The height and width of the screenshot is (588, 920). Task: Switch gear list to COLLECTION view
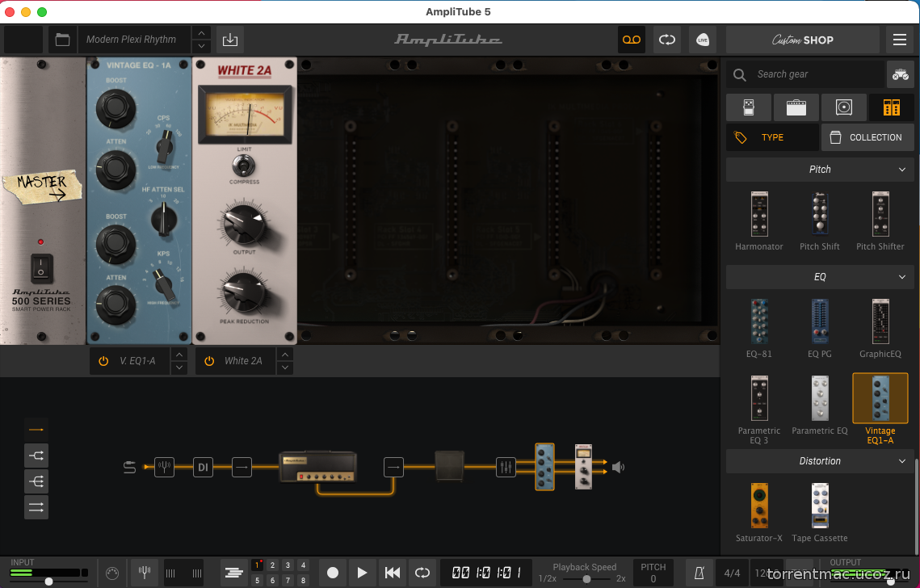click(x=867, y=137)
